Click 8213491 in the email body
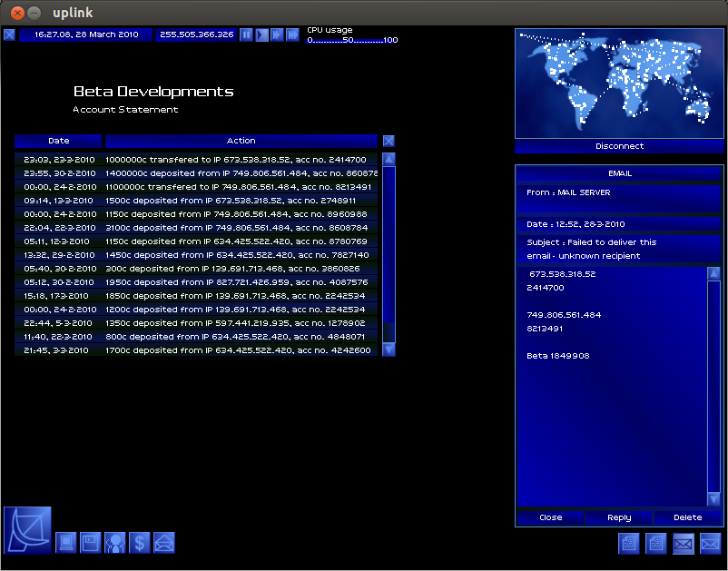 click(x=545, y=329)
